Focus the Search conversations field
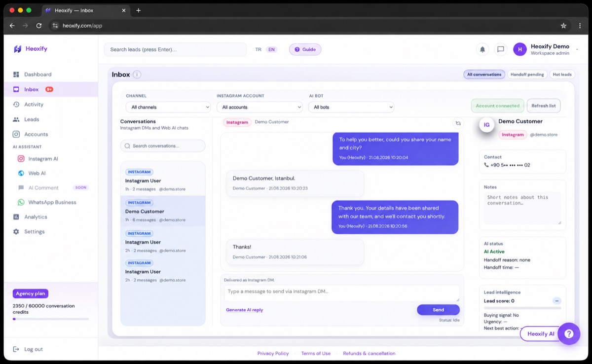The height and width of the screenshot is (364, 592). [x=163, y=146]
